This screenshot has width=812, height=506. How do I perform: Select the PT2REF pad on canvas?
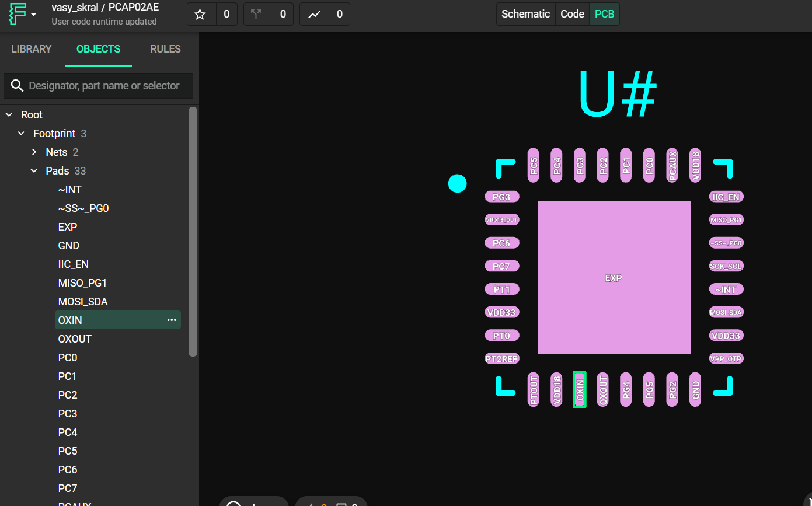(x=502, y=358)
